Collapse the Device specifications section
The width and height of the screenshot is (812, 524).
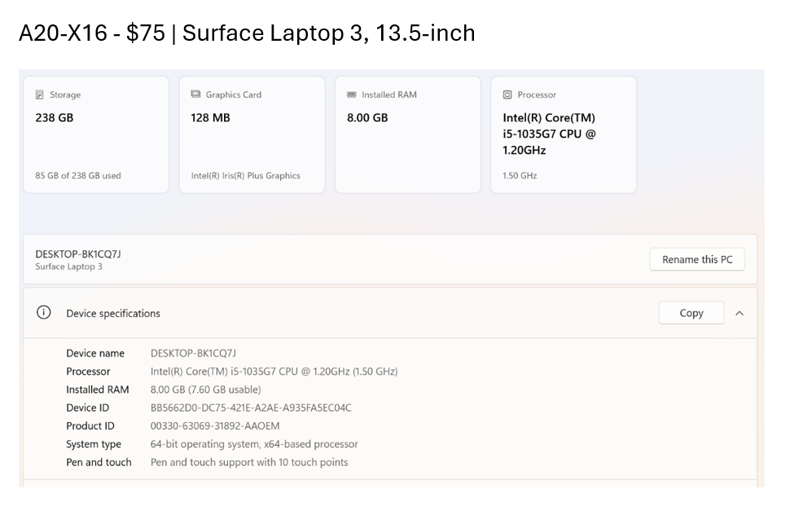tap(740, 313)
